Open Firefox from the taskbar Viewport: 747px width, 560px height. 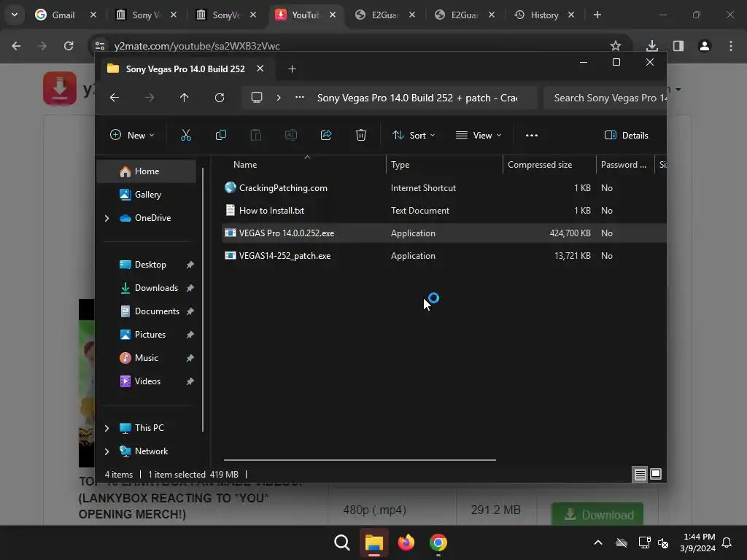tap(406, 542)
